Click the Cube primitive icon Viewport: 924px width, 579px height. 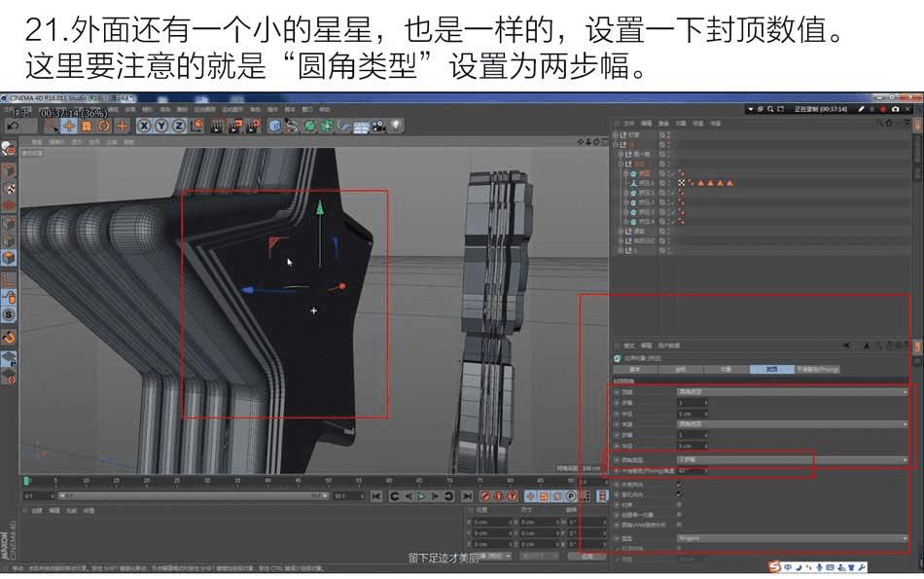(274, 126)
